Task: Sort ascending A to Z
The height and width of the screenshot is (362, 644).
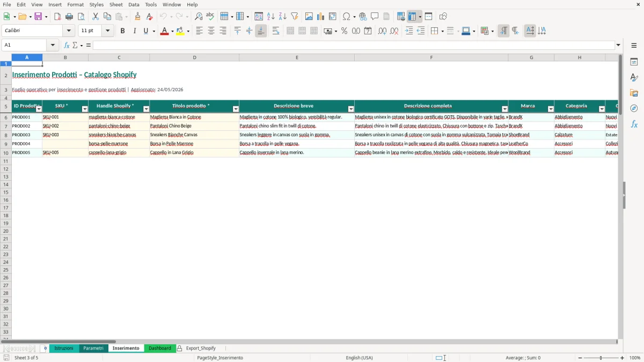Action: click(271, 17)
